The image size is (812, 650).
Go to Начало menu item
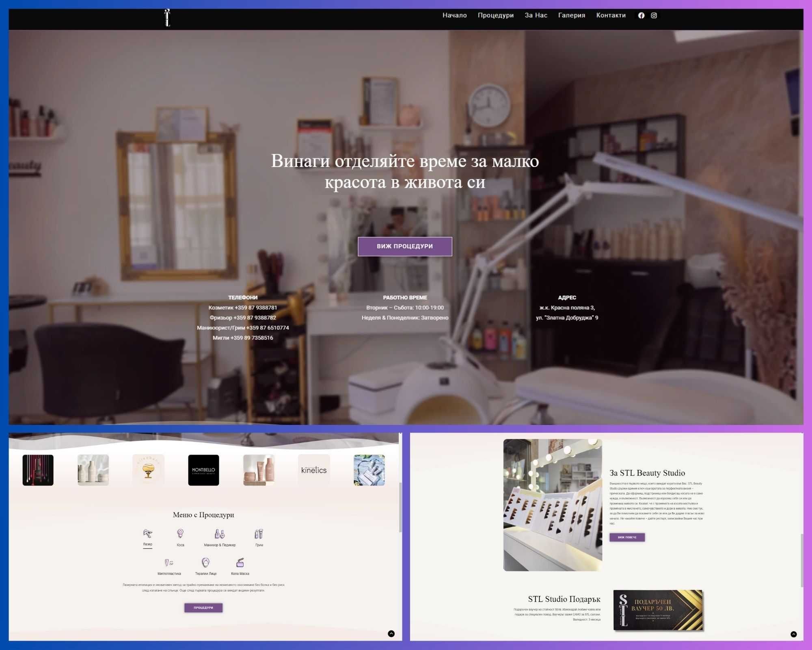point(454,15)
